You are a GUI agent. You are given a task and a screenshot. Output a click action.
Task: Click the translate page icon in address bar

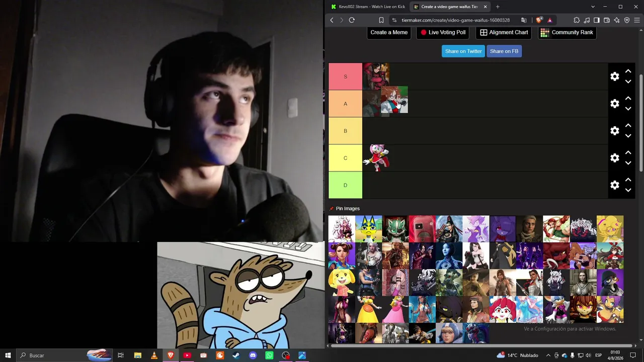tap(524, 20)
